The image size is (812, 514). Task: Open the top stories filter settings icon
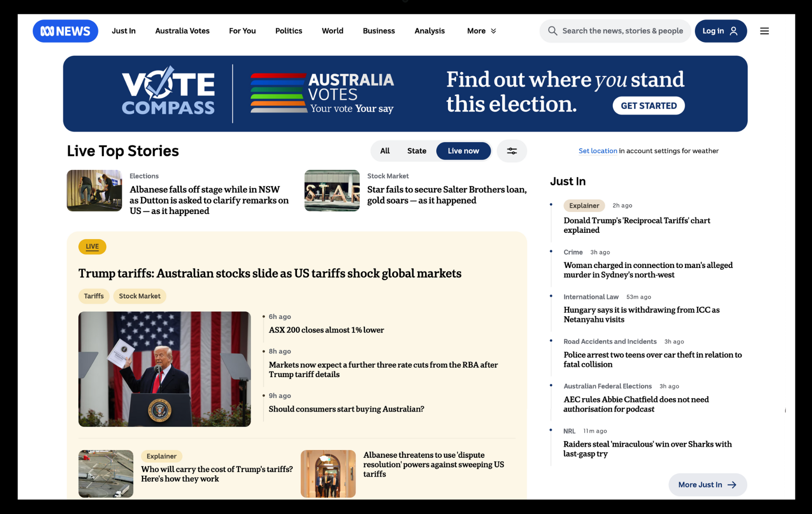tap(512, 151)
